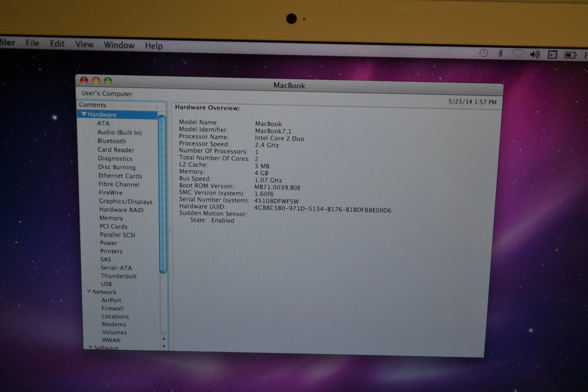Screen dimensions: 588x392
Task: Open the Window menu
Action: click(x=119, y=45)
